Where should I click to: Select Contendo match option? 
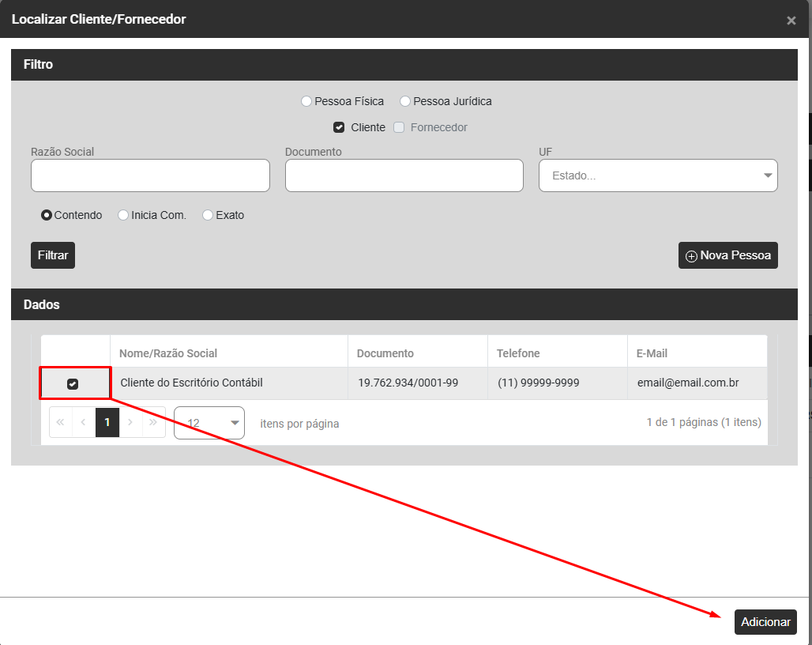(47, 215)
